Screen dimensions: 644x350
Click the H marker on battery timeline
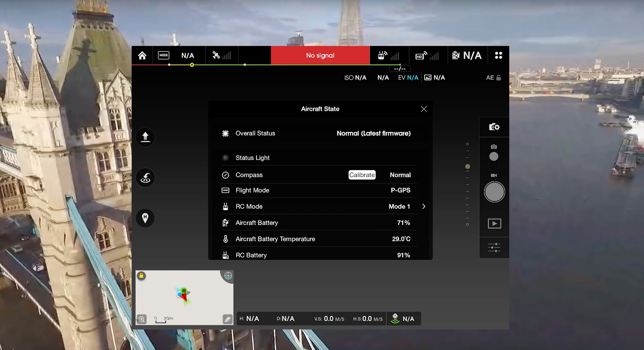(x=192, y=65)
